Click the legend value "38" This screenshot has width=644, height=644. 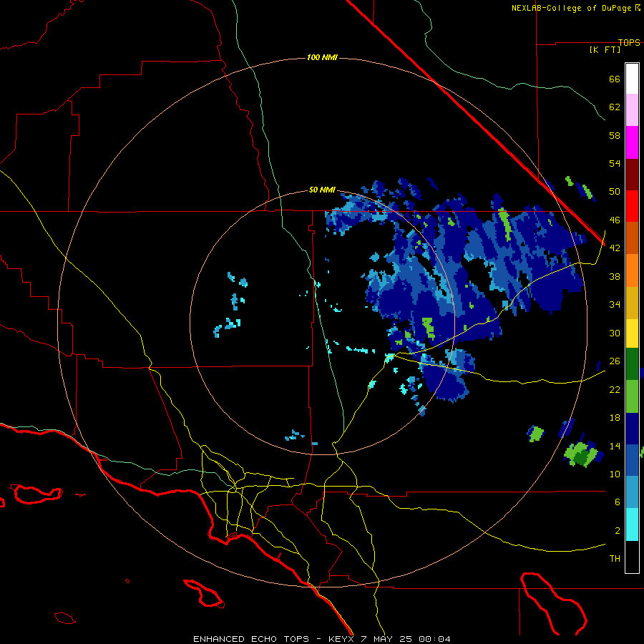coord(615,276)
